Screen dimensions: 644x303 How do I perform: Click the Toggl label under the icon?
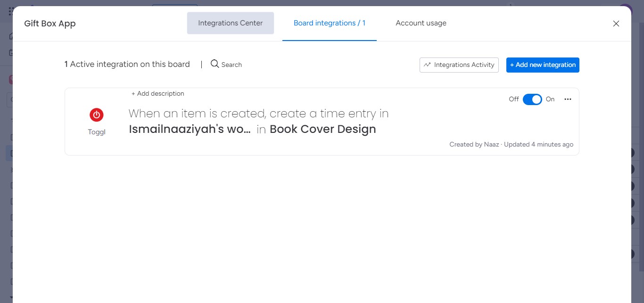(97, 132)
